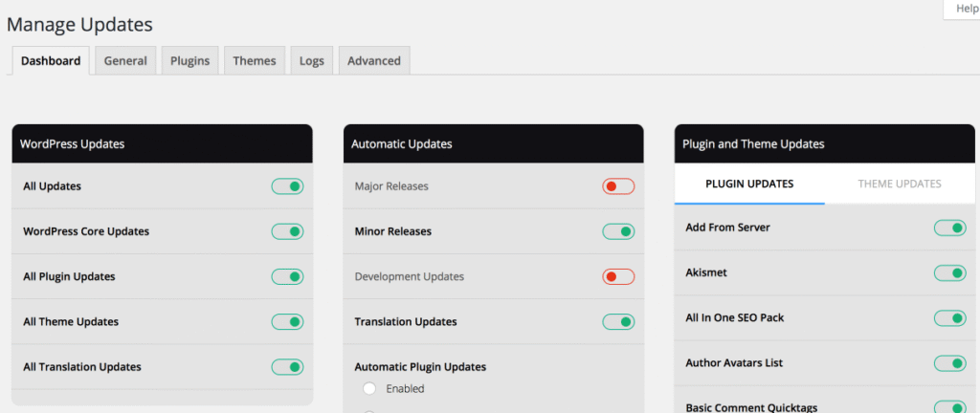Open the Advanced tab
Screen dimensions: 980x413
pyautogui.click(x=374, y=60)
